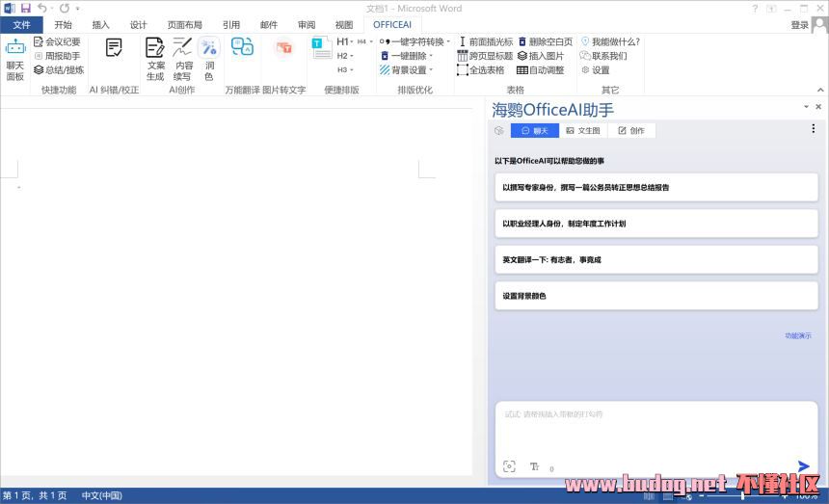Choose the 英文翻译一下 suggestion
Image resolution: width=829 pixels, height=504 pixels.
coord(656,259)
